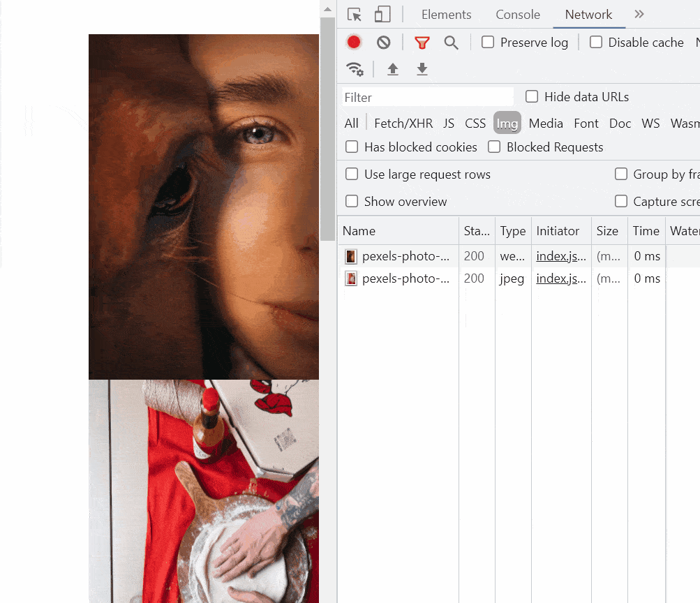Click the pizza dough kneading photo
The image size is (700, 603).
(204, 491)
